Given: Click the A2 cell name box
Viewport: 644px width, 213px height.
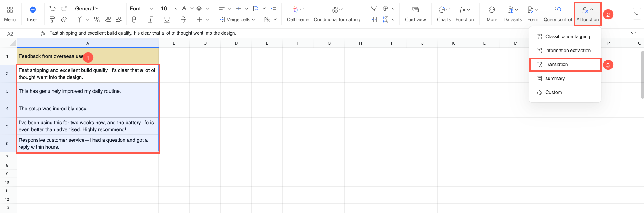Looking at the screenshot, I should point(10,34).
